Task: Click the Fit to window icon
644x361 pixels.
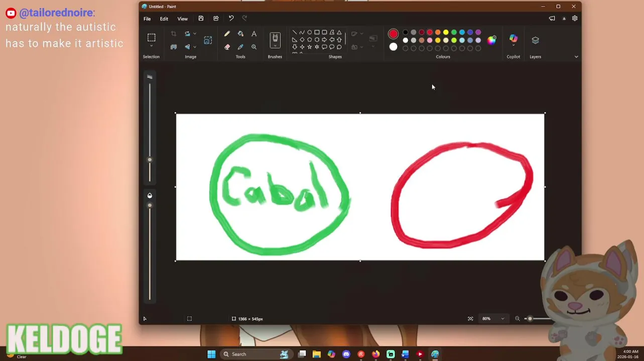Action: pyautogui.click(x=470, y=319)
